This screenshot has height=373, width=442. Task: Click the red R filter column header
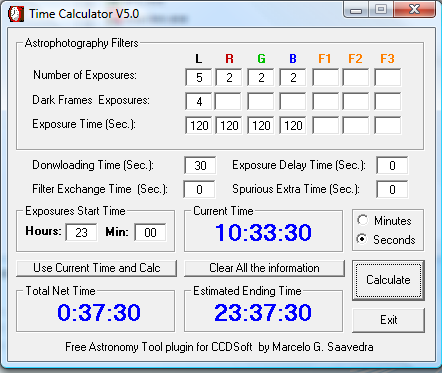tap(229, 59)
